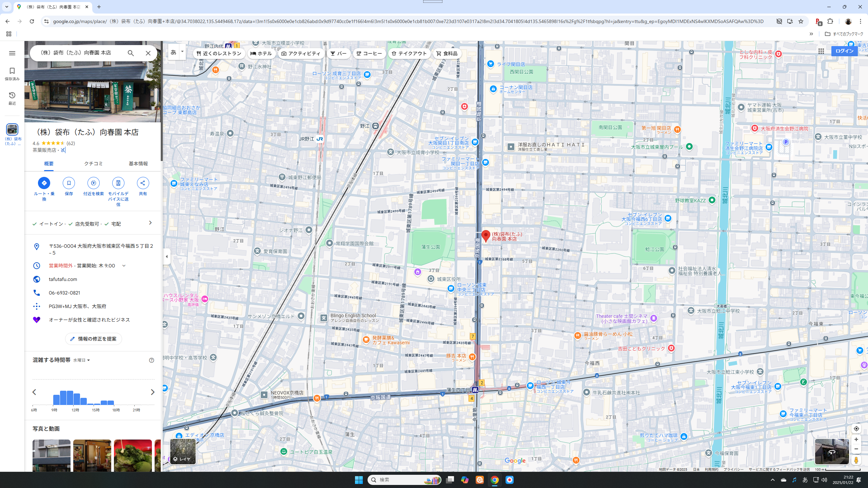
Task: Switch to the クチコミ reviews tab
Action: 93,164
